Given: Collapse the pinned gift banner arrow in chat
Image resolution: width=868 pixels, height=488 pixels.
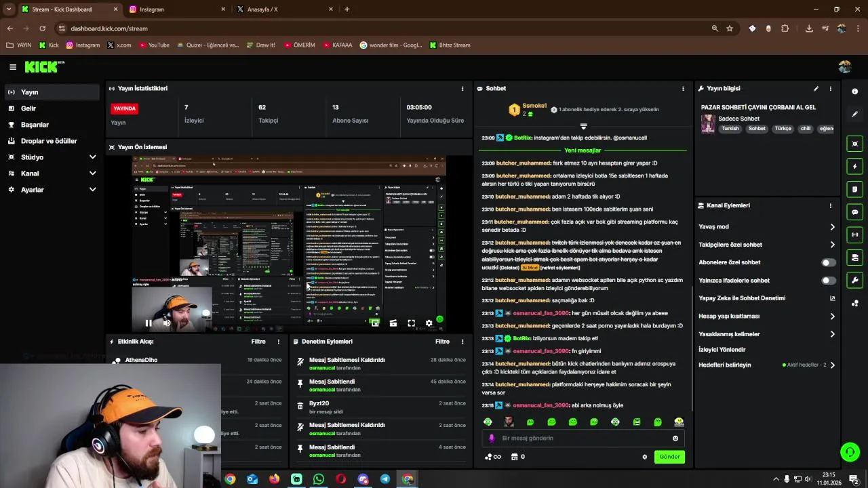Looking at the screenshot, I should point(583,126).
